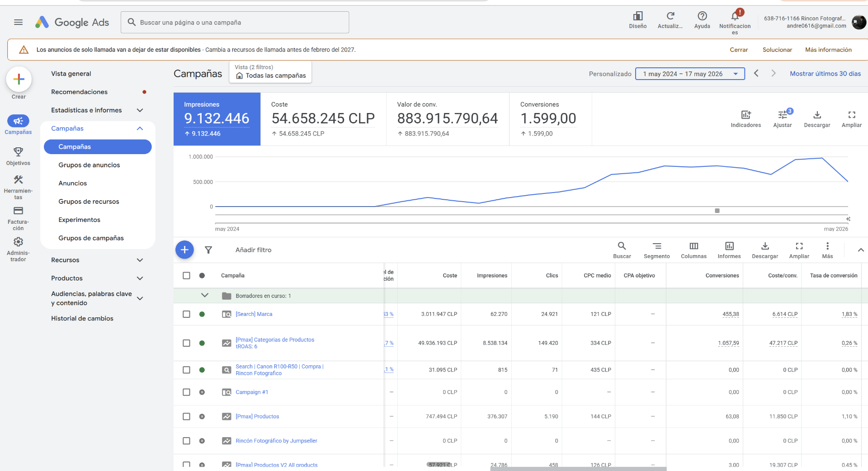
Task: Open the [Pmax] Productos campaign link
Action: pos(257,416)
